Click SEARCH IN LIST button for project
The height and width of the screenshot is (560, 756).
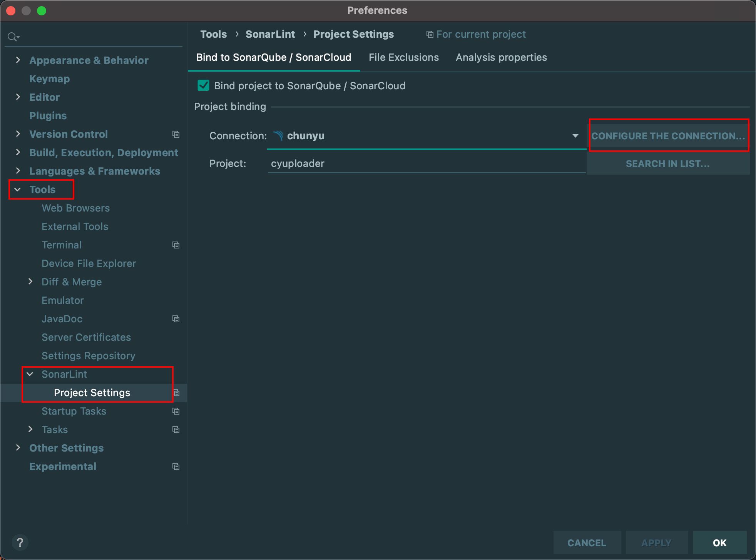click(668, 163)
